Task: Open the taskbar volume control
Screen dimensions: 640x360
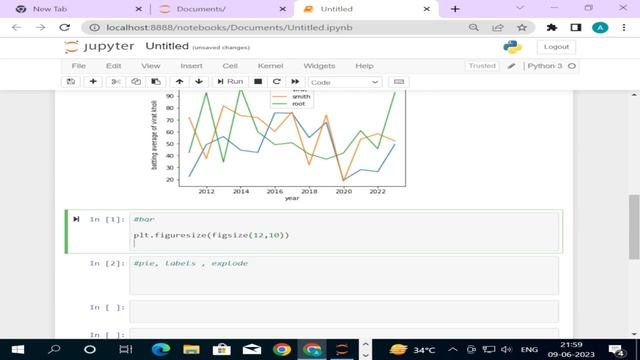Action: (x=506, y=349)
